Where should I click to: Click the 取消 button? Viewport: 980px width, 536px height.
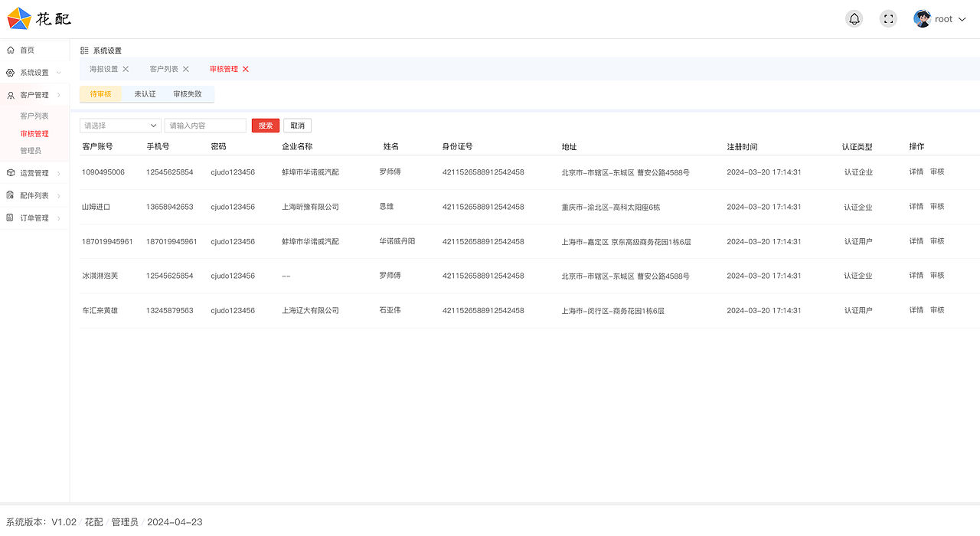(297, 126)
